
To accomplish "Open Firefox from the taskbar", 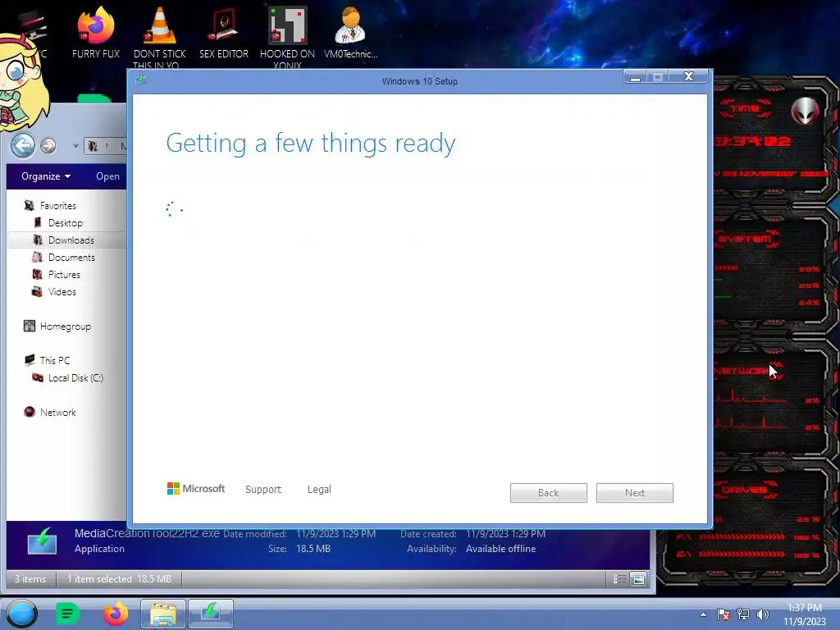I will tap(115, 614).
